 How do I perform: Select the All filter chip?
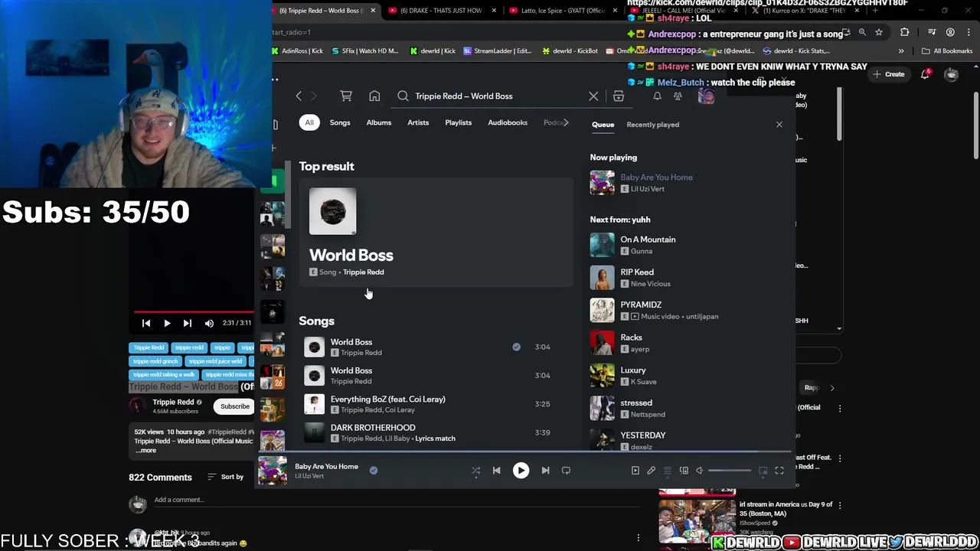[309, 122]
